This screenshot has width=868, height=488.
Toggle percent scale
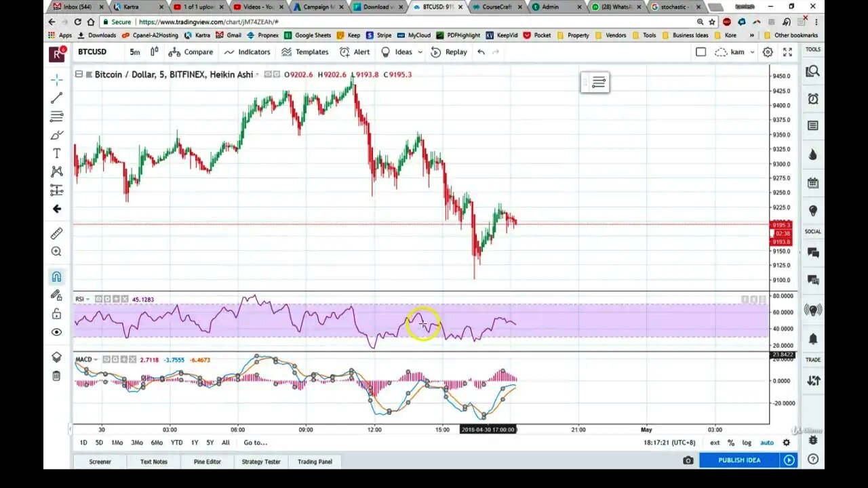(731, 443)
